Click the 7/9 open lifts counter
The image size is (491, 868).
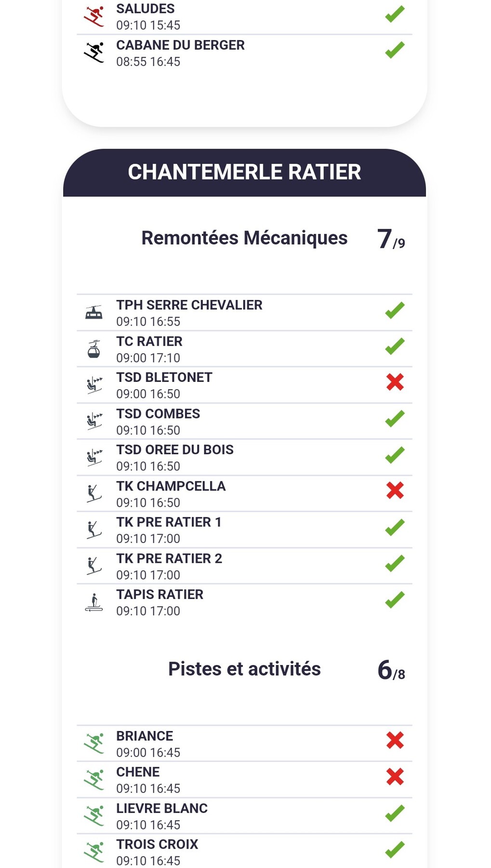(391, 239)
